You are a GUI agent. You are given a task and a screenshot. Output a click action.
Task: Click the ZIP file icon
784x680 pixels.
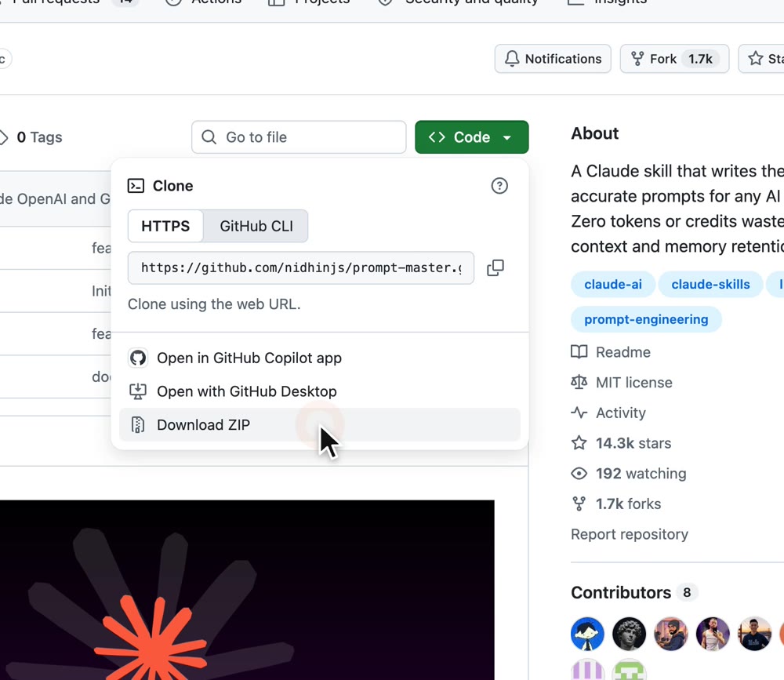pos(138,425)
